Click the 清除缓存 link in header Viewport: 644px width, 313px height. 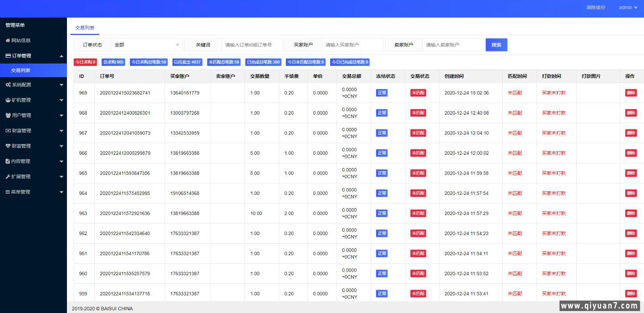pyautogui.click(x=596, y=7)
